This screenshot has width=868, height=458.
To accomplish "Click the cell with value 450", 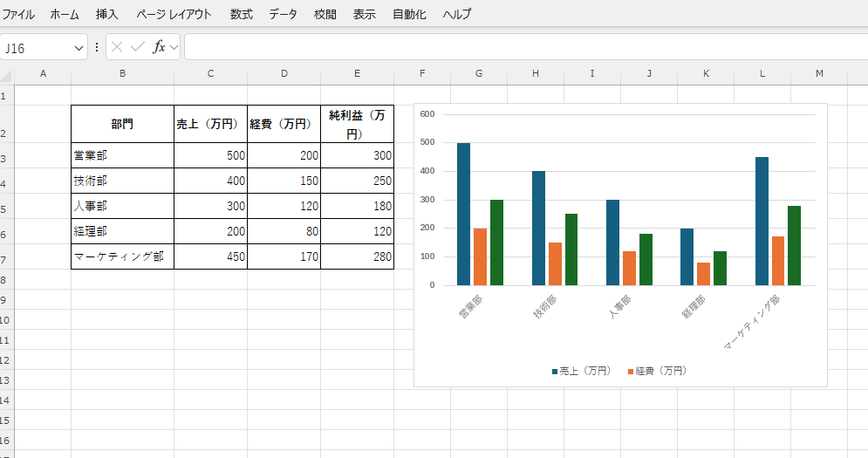I will [x=210, y=256].
